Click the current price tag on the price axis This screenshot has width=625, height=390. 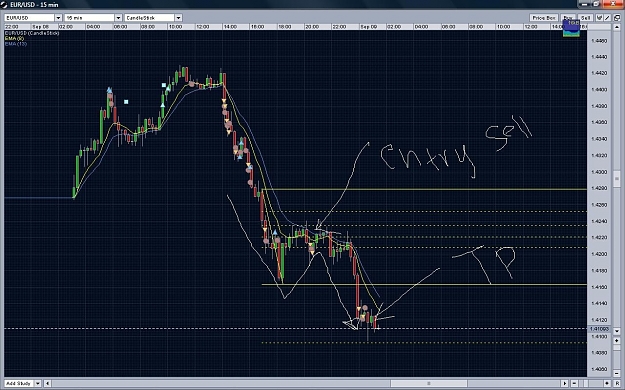[x=599, y=329]
